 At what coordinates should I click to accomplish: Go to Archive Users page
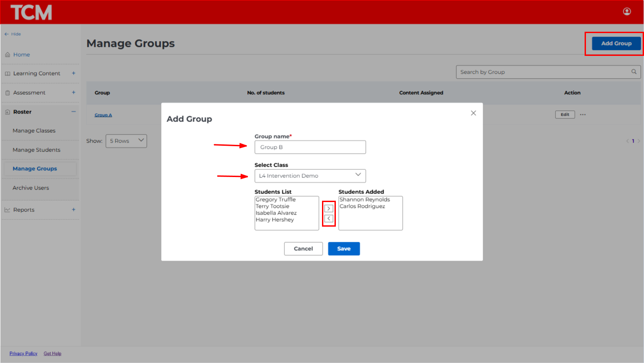[x=31, y=188]
